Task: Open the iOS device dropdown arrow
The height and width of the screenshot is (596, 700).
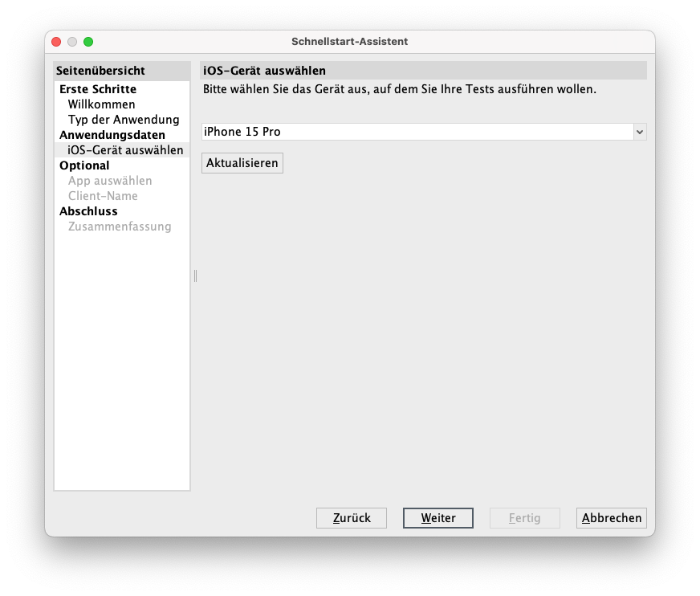Action: point(640,132)
